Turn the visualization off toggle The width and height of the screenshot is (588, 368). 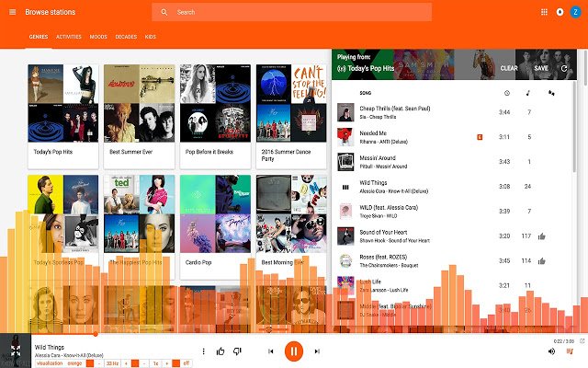(186, 363)
